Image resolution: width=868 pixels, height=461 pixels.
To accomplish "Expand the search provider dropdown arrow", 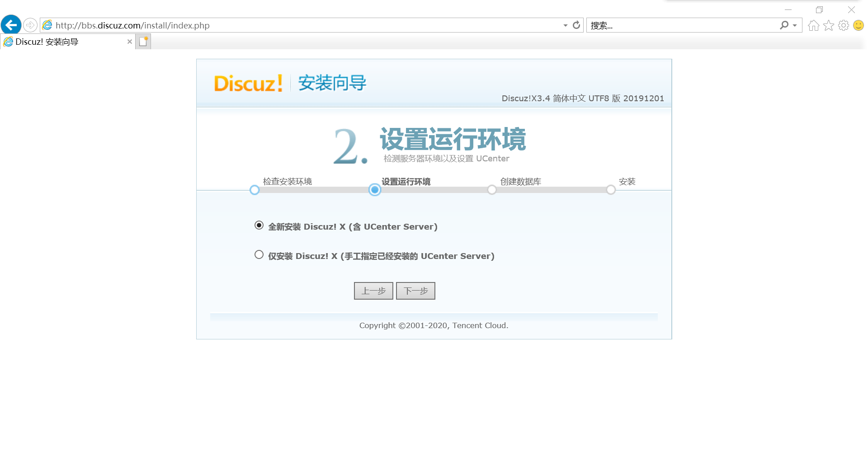I will pyautogui.click(x=795, y=25).
